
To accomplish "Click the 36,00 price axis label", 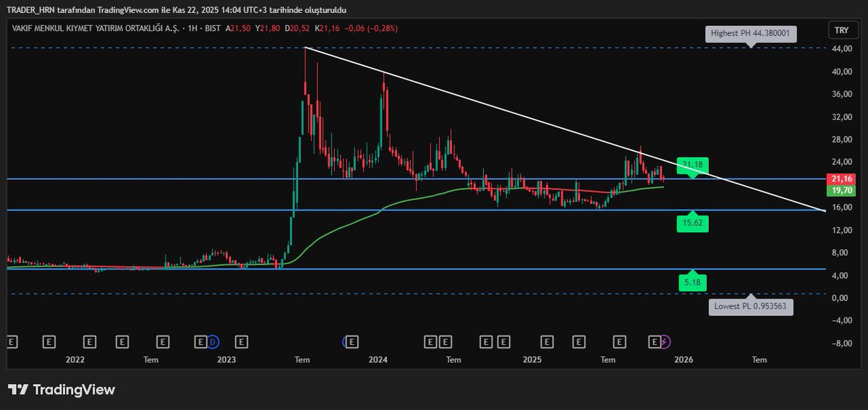I will (x=841, y=94).
